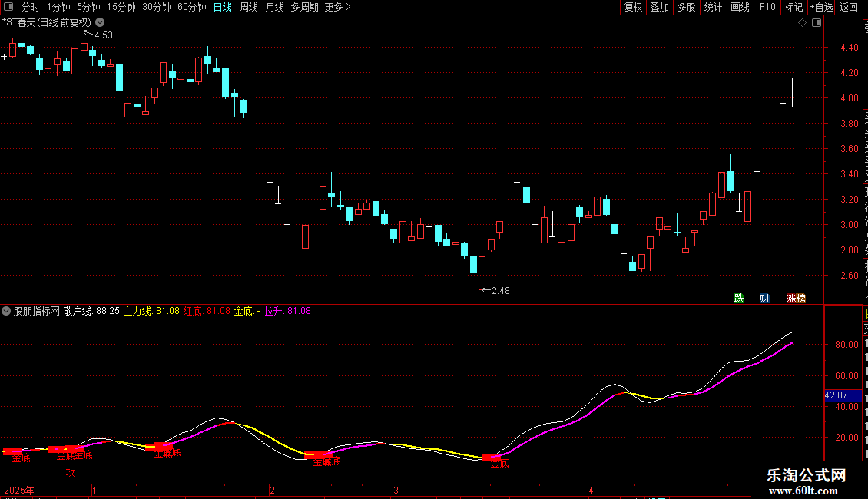
Task: Click the 2025年 timeline label
Action: pyautogui.click(x=19, y=490)
